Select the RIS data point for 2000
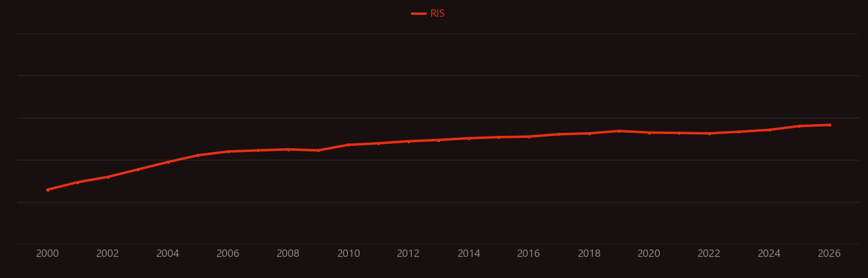The image size is (868, 278). pyautogui.click(x=48, y=190)
